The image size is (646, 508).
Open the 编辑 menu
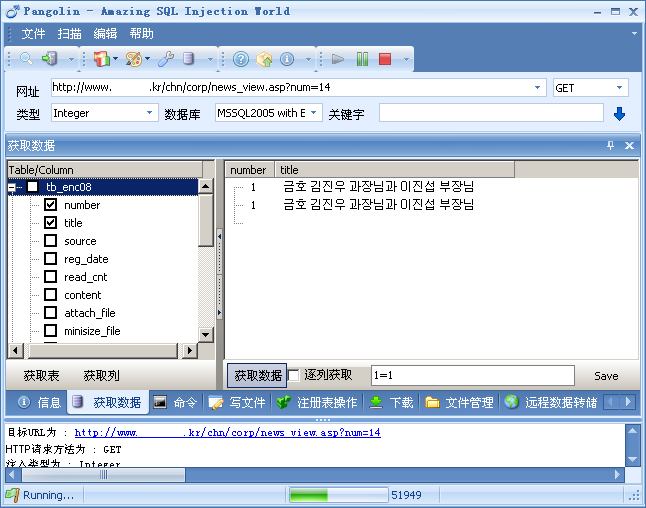[x=105, y=33]
